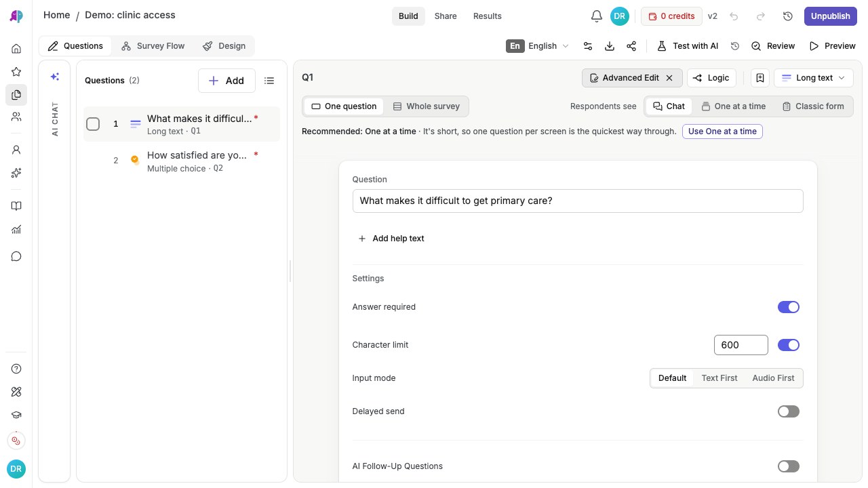Open the help question mark icon
The width and height of the screenshot is (868, 488).
[16, 369]
